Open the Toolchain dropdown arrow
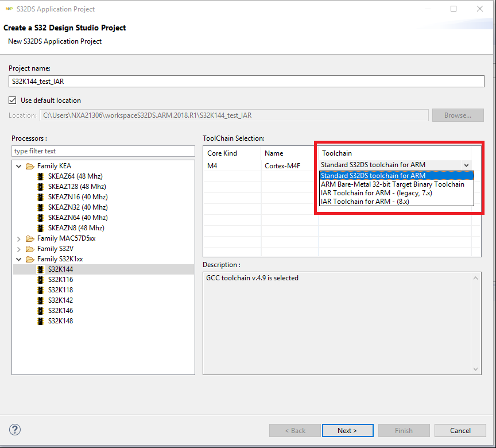 point(466,165)
